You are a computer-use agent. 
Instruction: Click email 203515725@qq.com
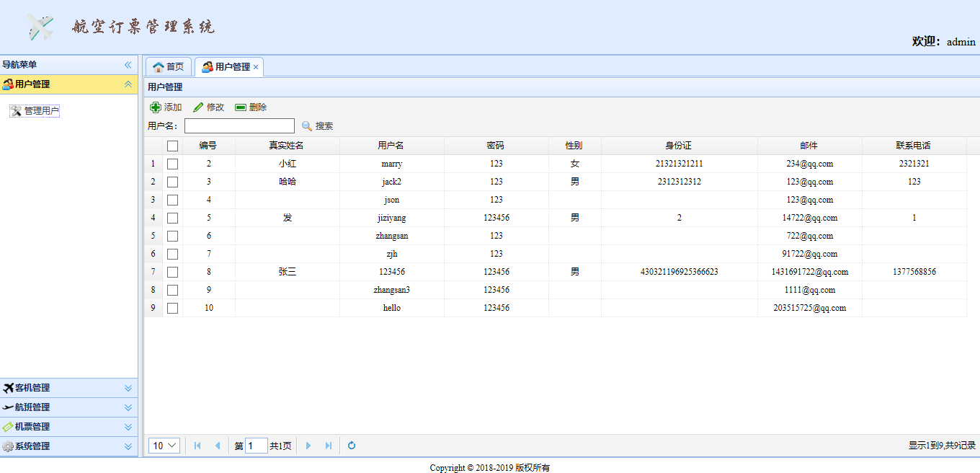coord(809,308)
